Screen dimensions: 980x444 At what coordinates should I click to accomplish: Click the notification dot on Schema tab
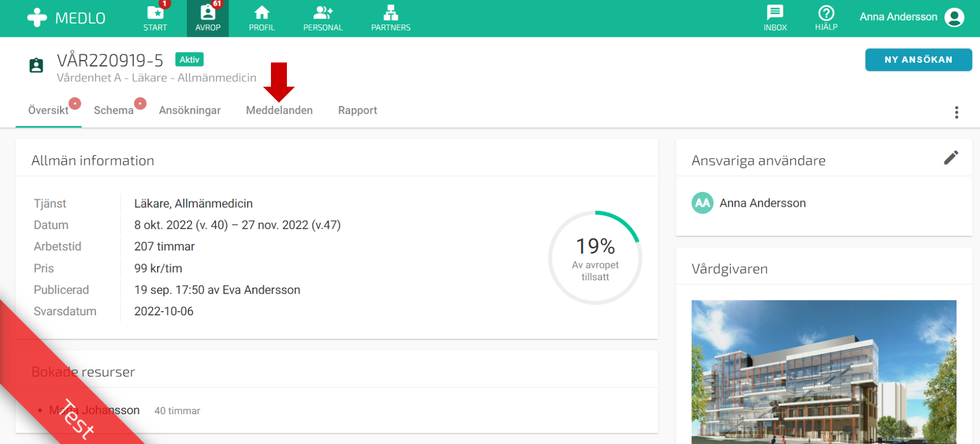140,103
